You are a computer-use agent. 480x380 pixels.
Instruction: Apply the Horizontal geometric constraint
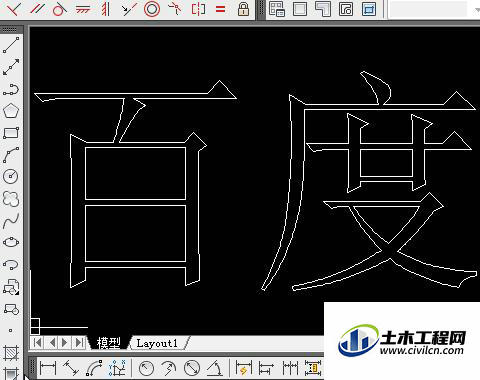82,9
